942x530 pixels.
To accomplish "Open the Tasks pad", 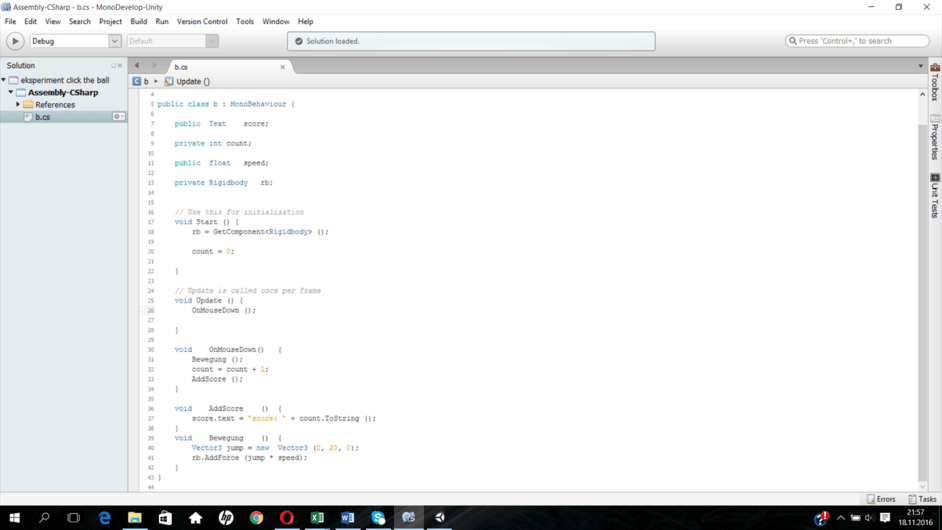I will (x=922, y=499).
